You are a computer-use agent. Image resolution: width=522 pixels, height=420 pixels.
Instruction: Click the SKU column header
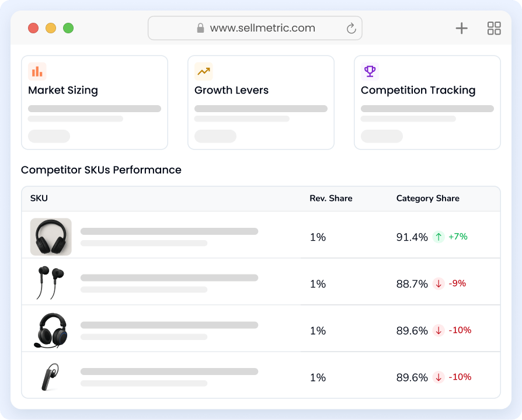39,199
